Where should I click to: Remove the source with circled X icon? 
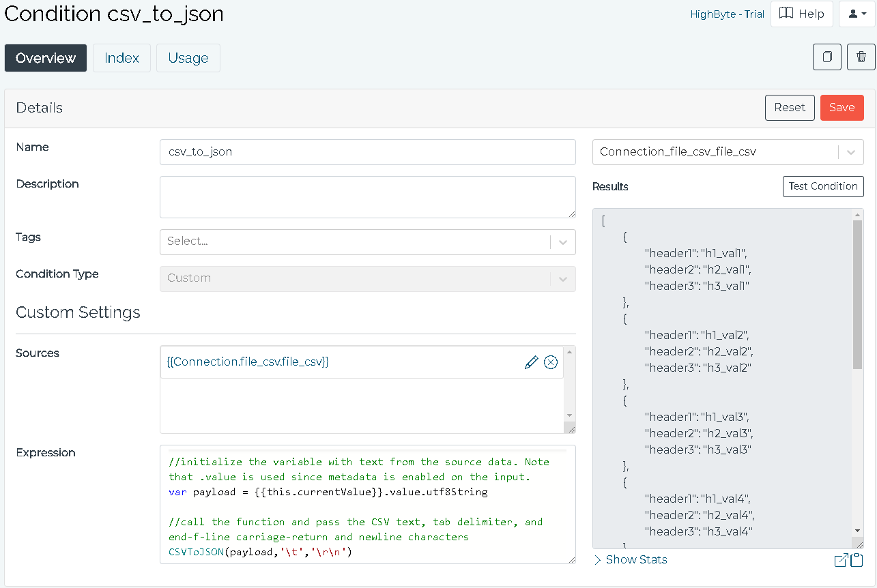[x=551, y=362]
